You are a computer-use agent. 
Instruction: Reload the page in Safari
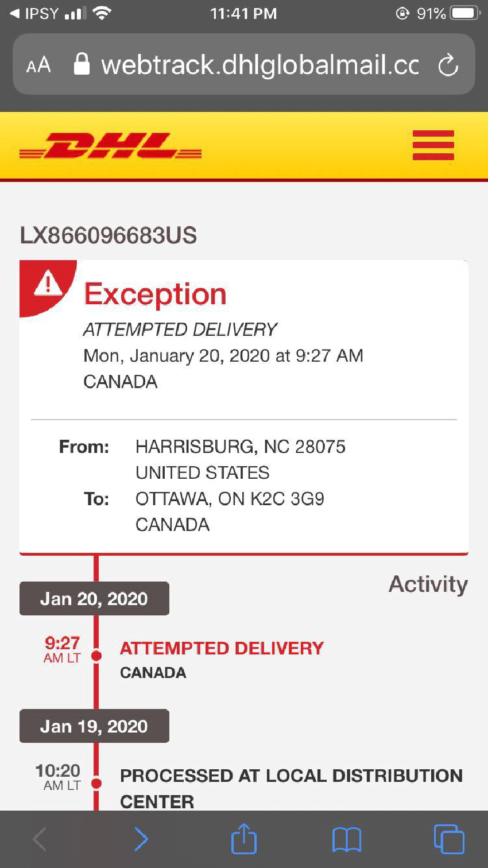pos(448,65)
